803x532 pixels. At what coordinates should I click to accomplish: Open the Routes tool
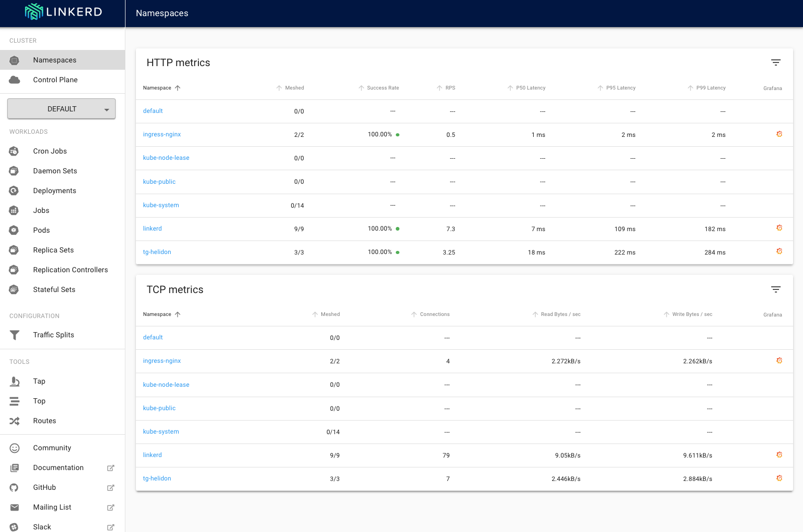(x=62, y=421)
